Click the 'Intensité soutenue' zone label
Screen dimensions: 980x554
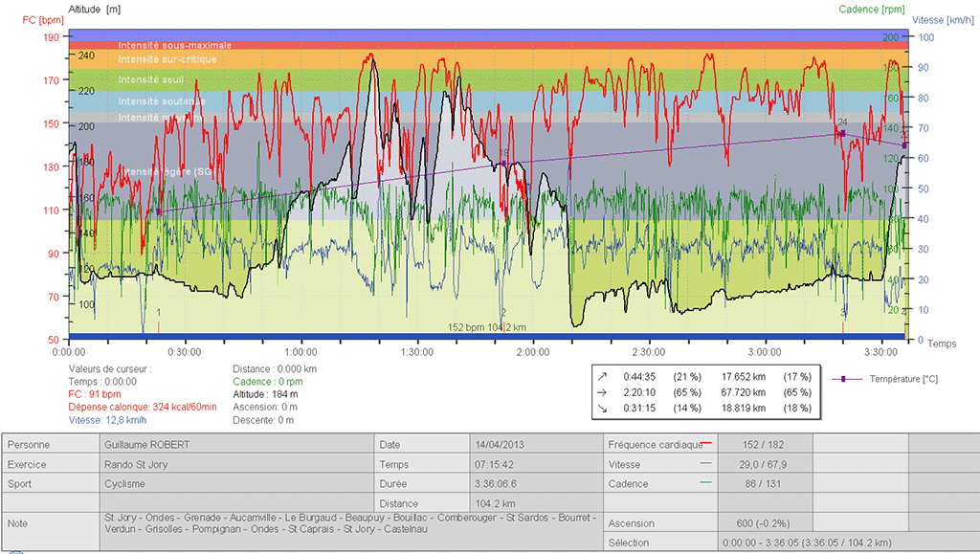pyautogui.click(x=162, y=101)
